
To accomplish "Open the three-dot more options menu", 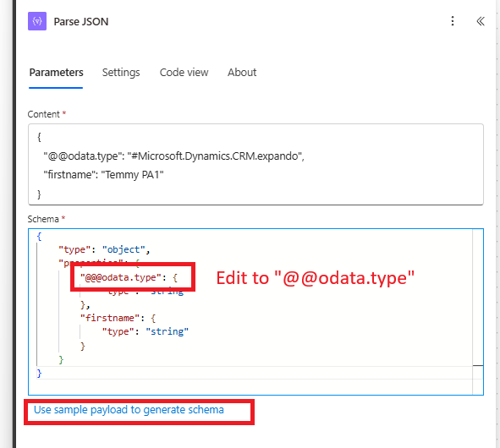I will point(453,21).
